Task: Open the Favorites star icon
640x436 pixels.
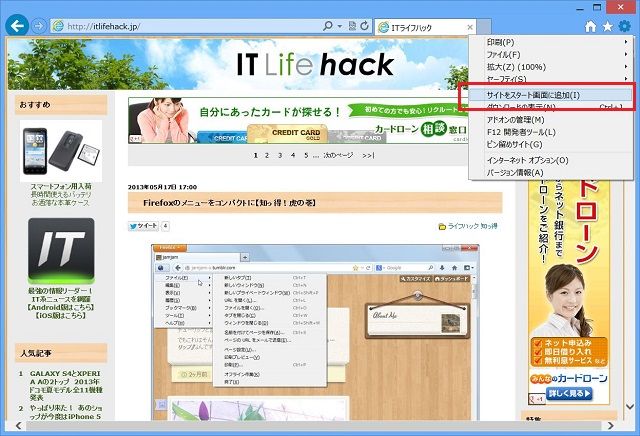Action: coord(607,27)
